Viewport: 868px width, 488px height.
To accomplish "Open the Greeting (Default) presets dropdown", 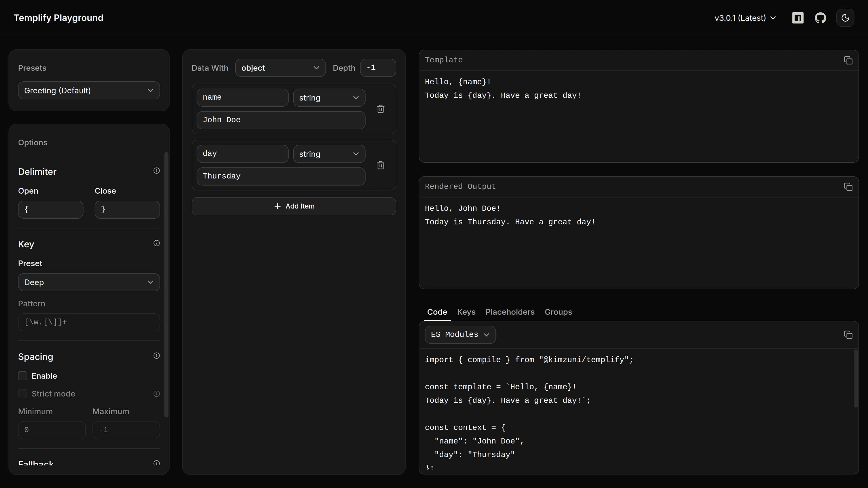I will pyautogui.click(x=89, y=90).
